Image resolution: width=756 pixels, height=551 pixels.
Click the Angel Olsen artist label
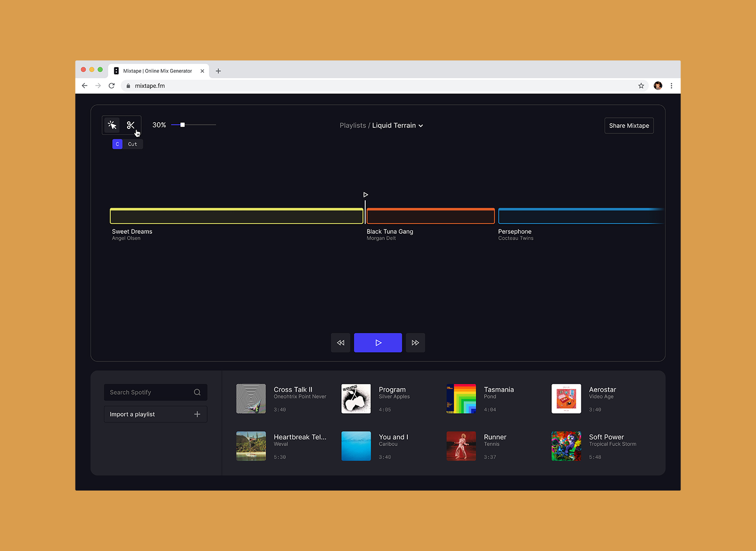[126, 238]
